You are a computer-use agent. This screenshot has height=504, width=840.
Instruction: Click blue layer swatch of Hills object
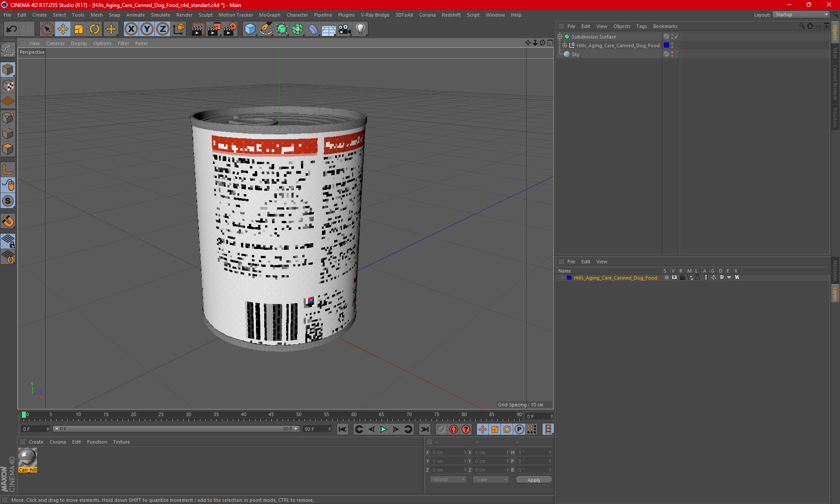click(666, 45)
